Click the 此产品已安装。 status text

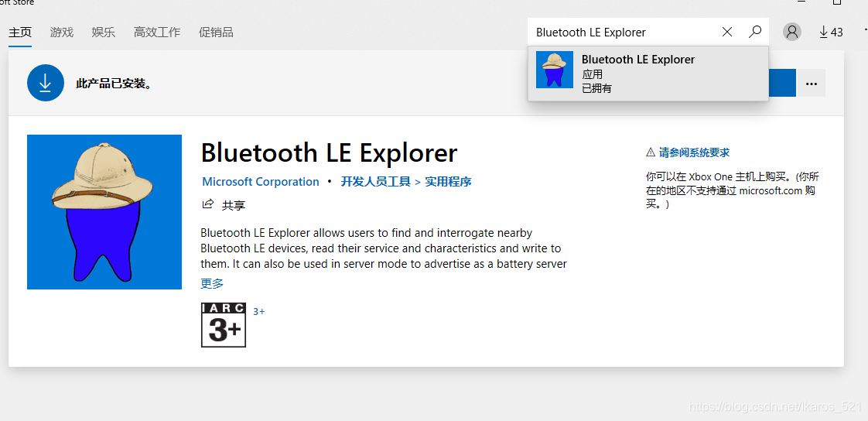click(x=114, y=84)
